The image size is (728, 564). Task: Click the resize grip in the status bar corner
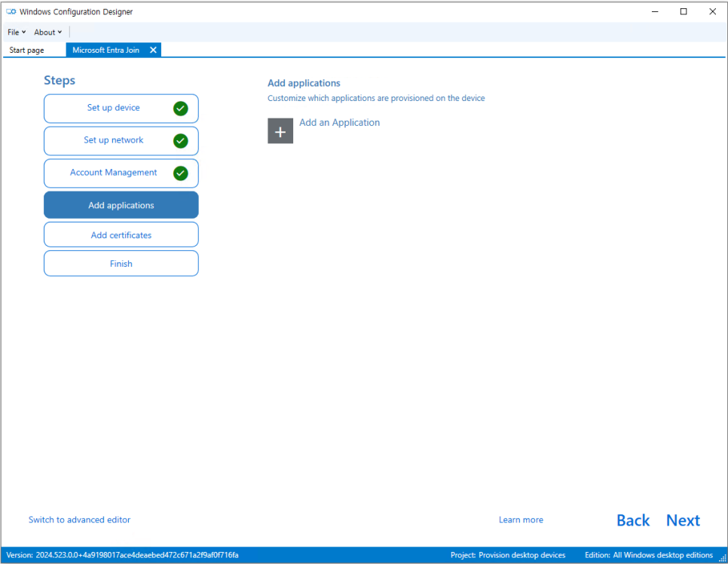[723, 558]
